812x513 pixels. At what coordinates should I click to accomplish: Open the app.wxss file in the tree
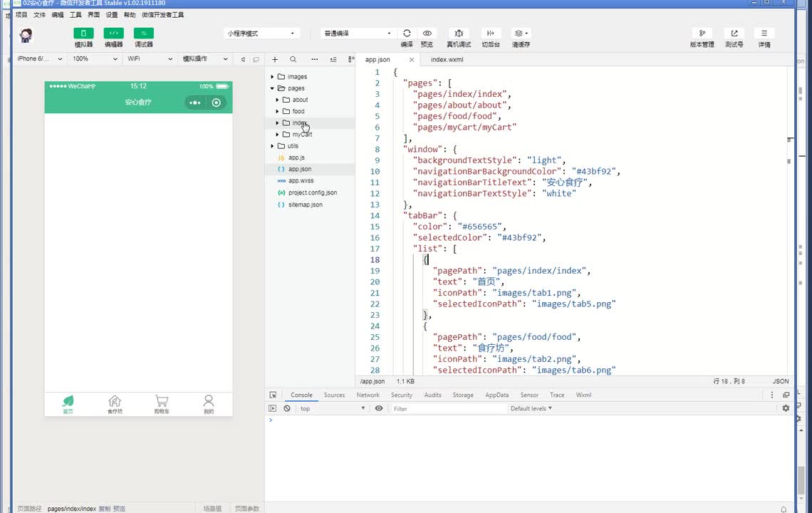pyautogui.click(x=301, y=181)
